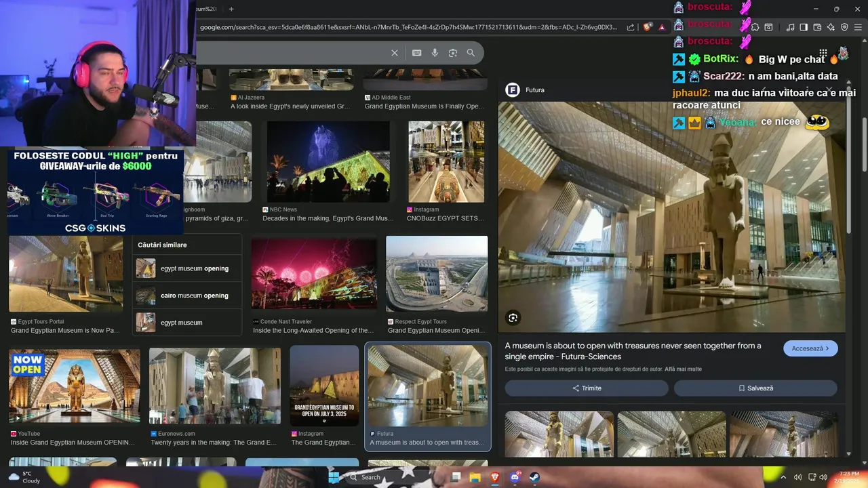The height and width of the screenshot is (488, 868).
Task: Open Instagram CNOBuzz sarcophagus thumbnail
Action: [x=446, y=162]
